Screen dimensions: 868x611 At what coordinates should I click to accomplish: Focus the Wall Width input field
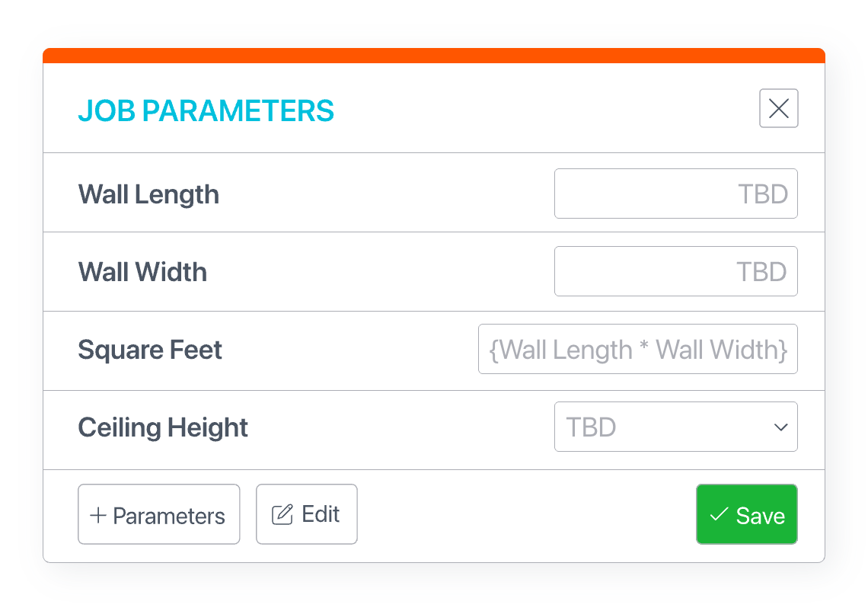pos(675,271)
